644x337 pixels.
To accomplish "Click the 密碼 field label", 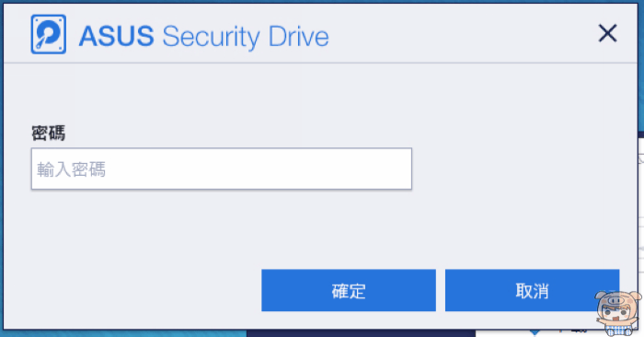I will (x=49, y=134).
